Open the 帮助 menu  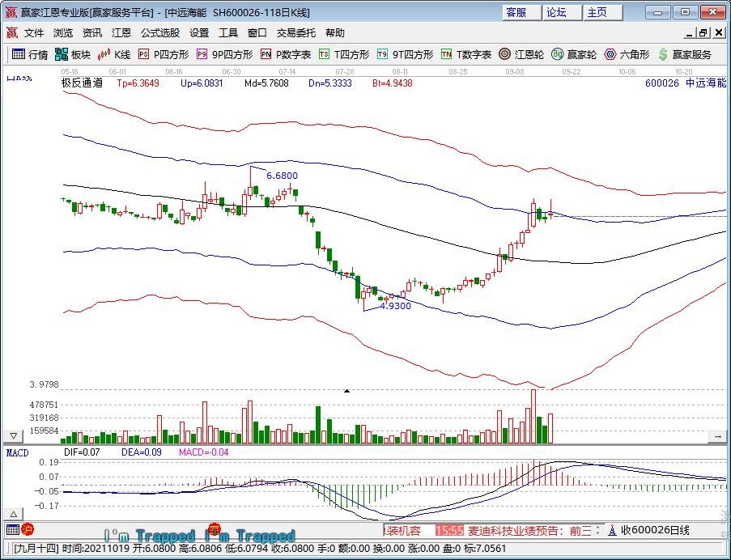(334, 32)
